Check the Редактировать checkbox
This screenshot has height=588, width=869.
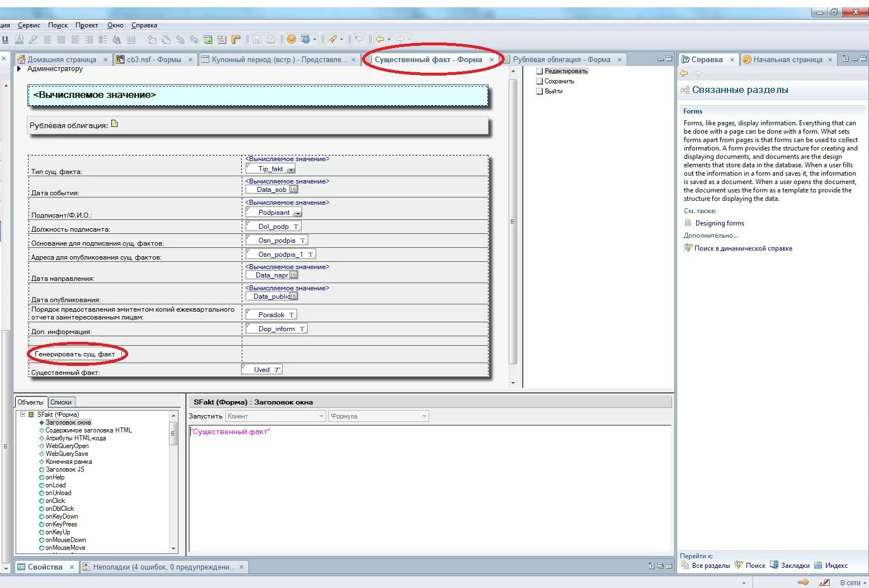pyautogui.click(x=539, y=71)
